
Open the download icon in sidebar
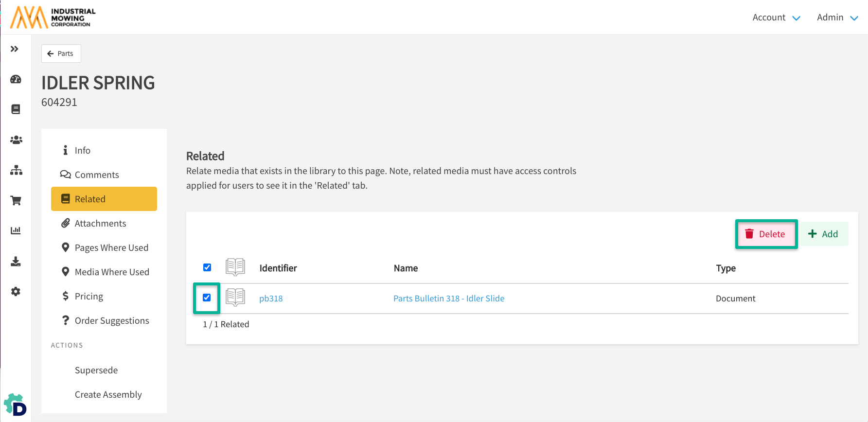pyautogui.click(x=16, y=262)
